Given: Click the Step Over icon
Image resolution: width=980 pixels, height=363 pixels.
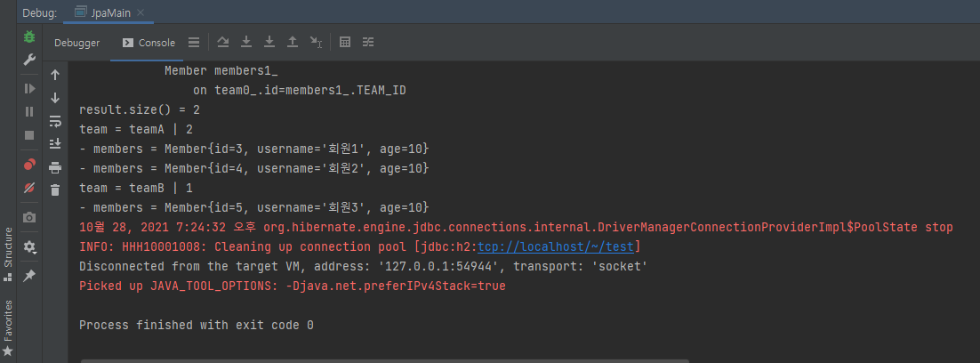Looking at the screenshot, I should click(223, 42).
